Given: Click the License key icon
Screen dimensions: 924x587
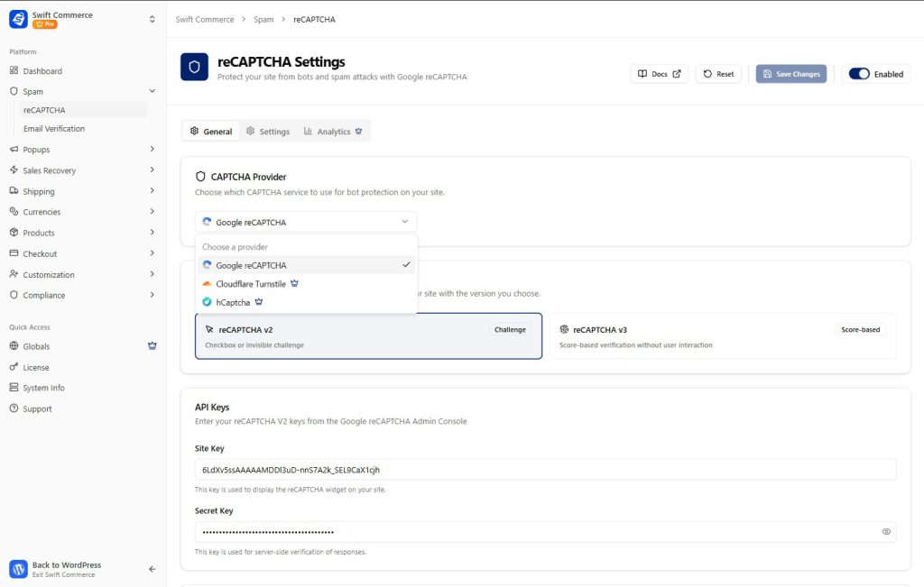Looking at the screenshot, I should point(14,367).
